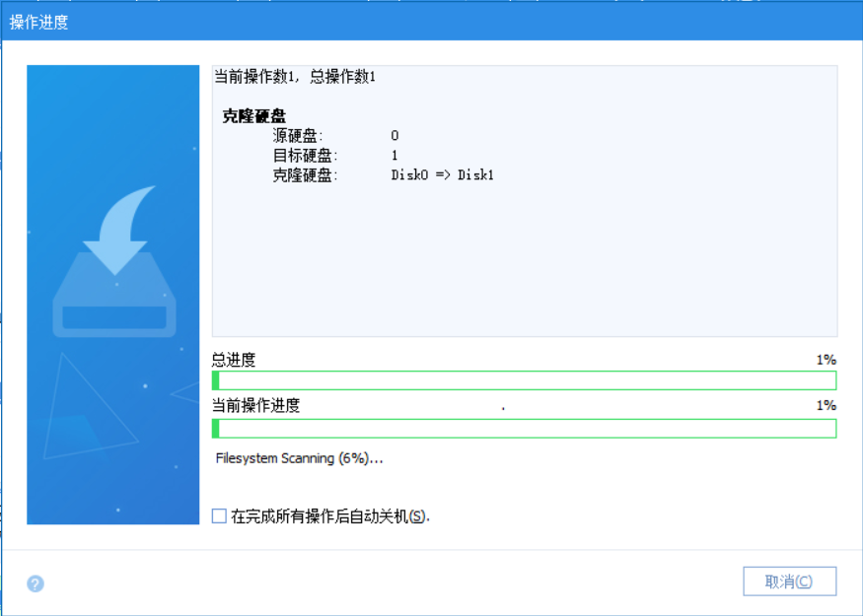Click the 总进度 overall progress bar

point(524,380)
